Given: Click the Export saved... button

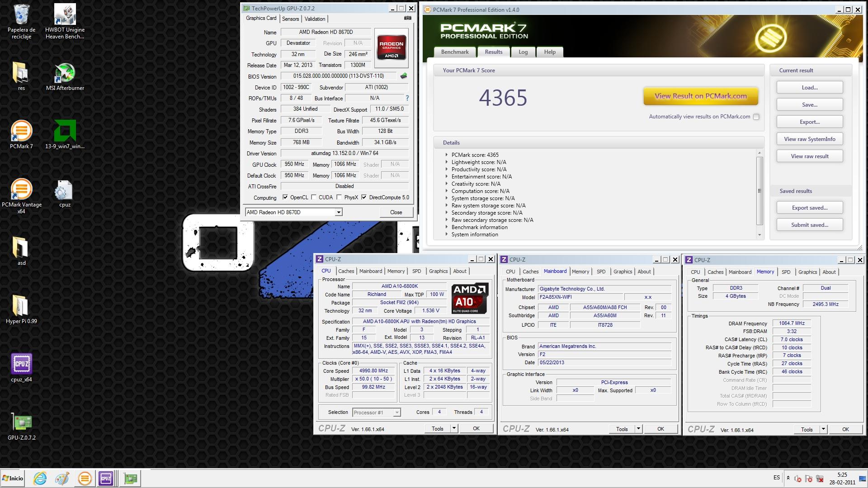Looking at the screenshot, I should (810, 208).
